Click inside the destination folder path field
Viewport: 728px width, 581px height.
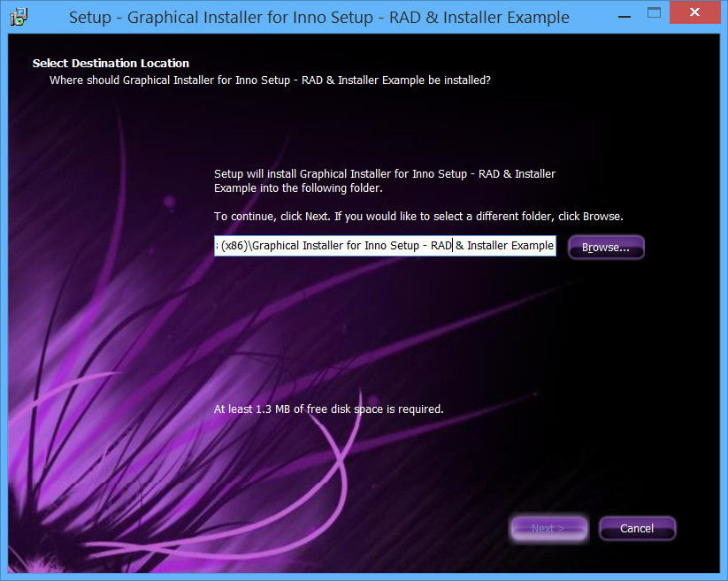pyautogui.click(x=385, y=246)
